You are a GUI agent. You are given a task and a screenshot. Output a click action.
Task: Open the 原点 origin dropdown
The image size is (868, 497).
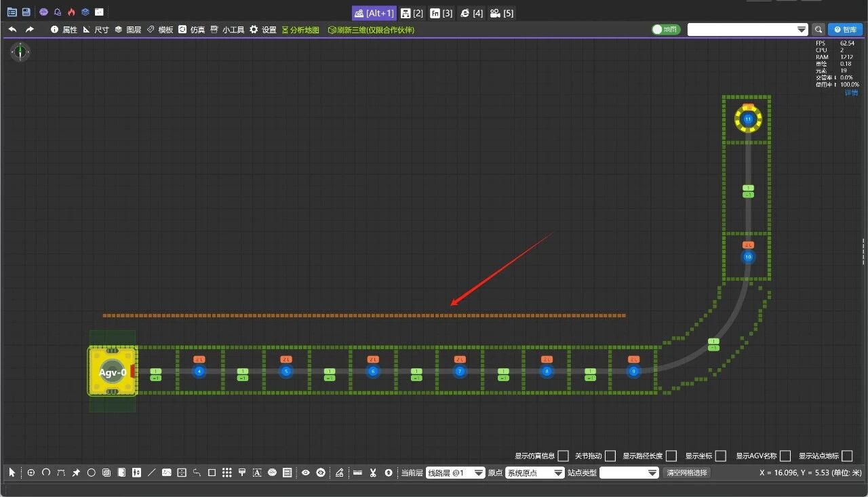click(x=535, y=473)
